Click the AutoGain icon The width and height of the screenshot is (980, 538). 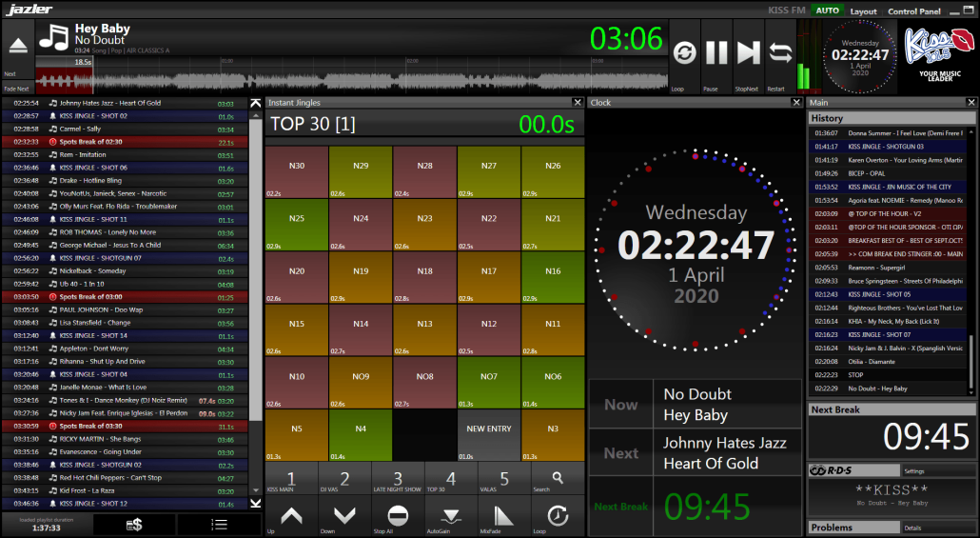451,517
